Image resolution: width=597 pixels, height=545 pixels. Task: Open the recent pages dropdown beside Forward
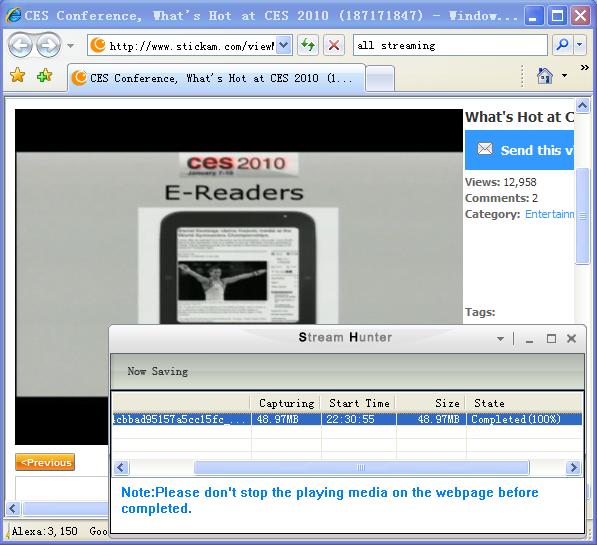[70, 45]
